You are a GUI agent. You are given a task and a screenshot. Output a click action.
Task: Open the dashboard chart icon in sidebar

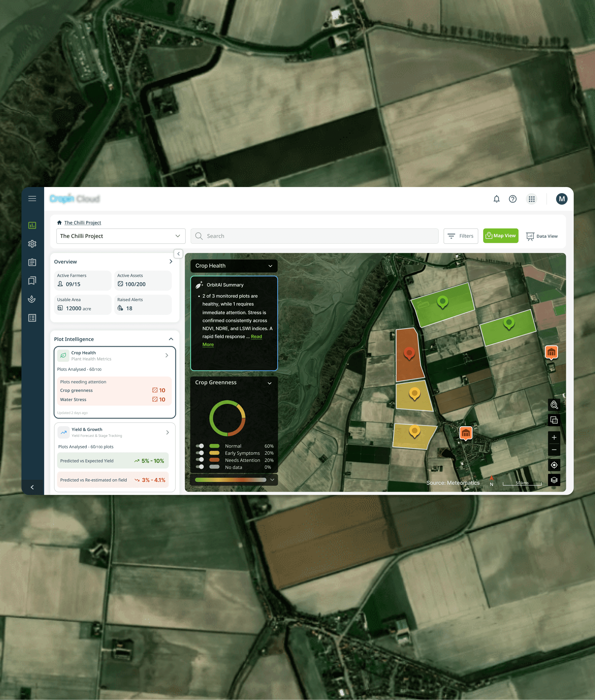[x=32, y=225]
